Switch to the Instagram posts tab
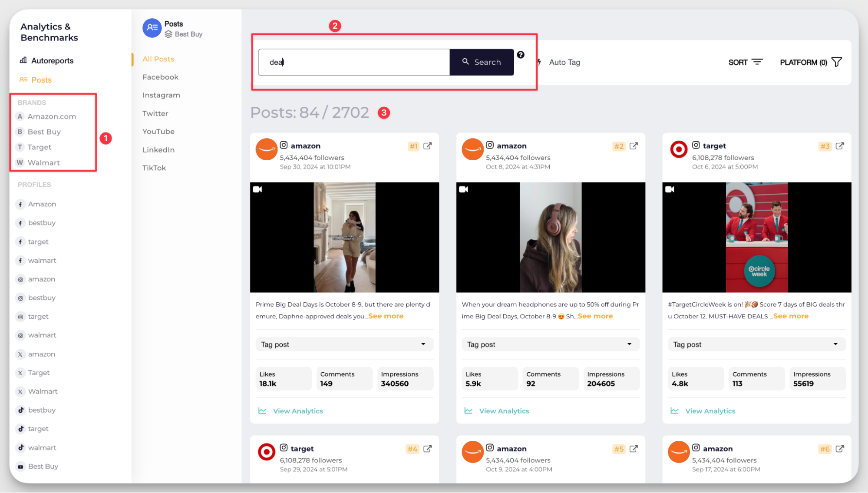 [161, 95]
